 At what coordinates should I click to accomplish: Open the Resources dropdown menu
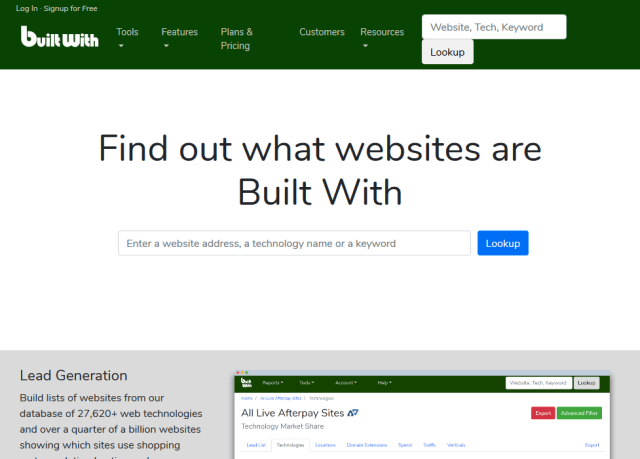pyautogui.click(x=382, y=38)
